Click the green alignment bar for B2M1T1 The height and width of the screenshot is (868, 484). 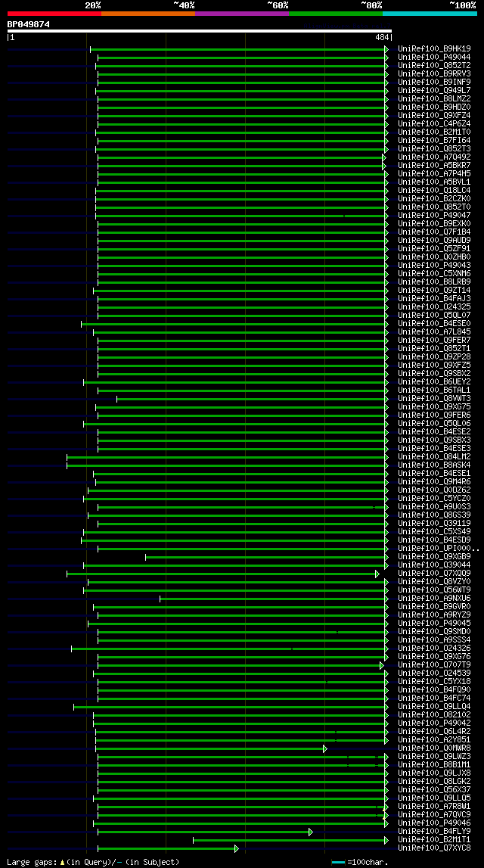(290, 840)
